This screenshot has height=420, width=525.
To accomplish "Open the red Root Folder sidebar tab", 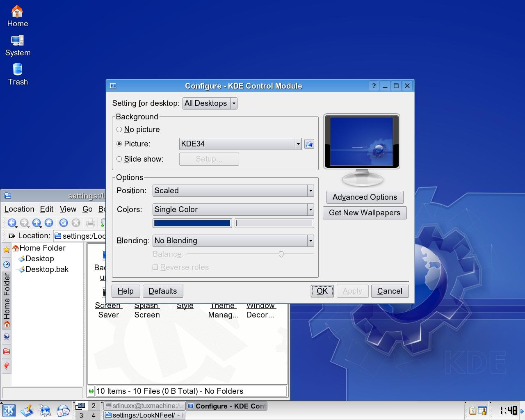I will [x=7, y=352].
